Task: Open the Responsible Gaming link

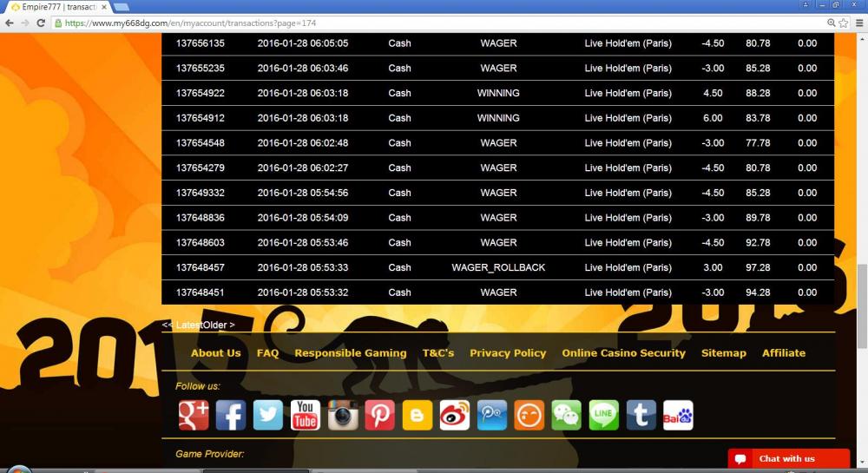Action: (x=351, y=353)
